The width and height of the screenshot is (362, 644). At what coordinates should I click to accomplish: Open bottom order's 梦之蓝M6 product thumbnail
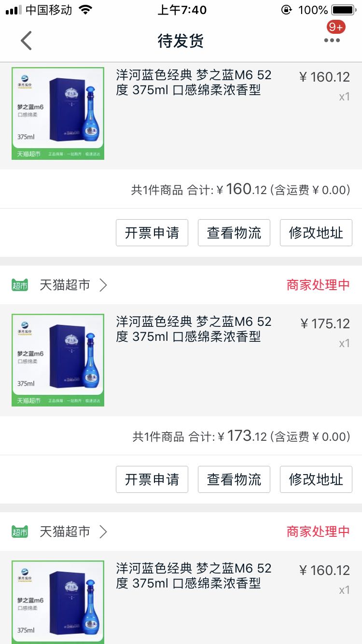tap(58, 602)
